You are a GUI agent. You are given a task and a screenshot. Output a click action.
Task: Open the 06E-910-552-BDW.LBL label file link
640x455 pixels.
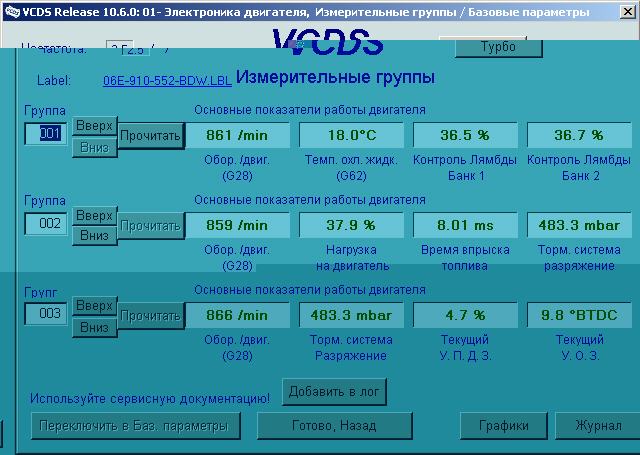tap(167, 80)
